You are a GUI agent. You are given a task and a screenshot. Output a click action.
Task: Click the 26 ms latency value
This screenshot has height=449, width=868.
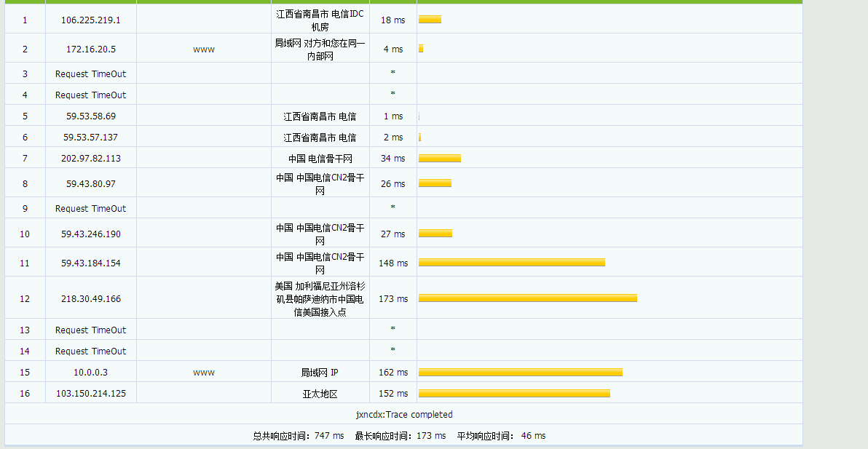pos(393,183)
